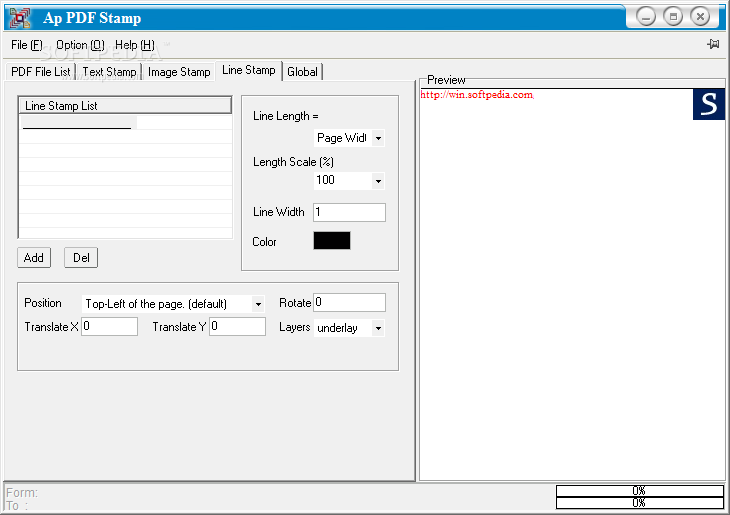Click the lower 0% progress bar

tap(640, 503)
